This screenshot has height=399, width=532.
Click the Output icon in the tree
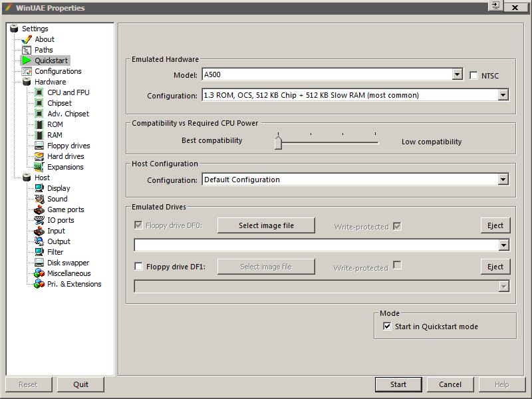(39, 241)
